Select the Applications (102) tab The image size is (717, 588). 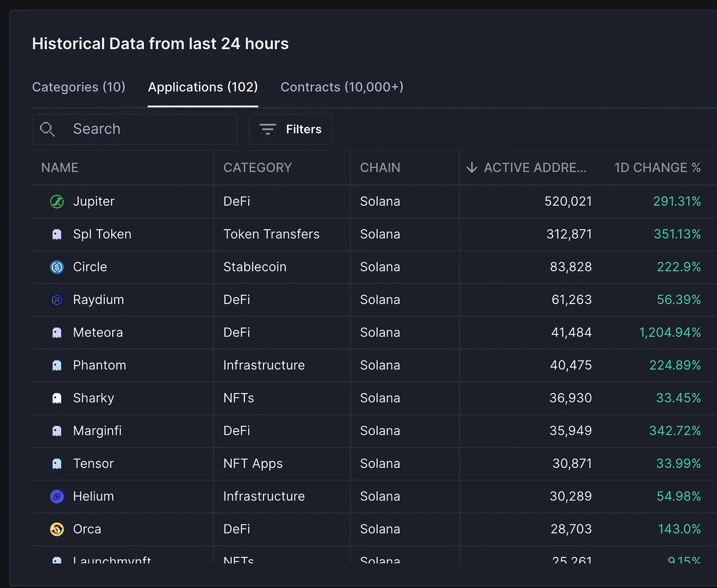[203, 87]
